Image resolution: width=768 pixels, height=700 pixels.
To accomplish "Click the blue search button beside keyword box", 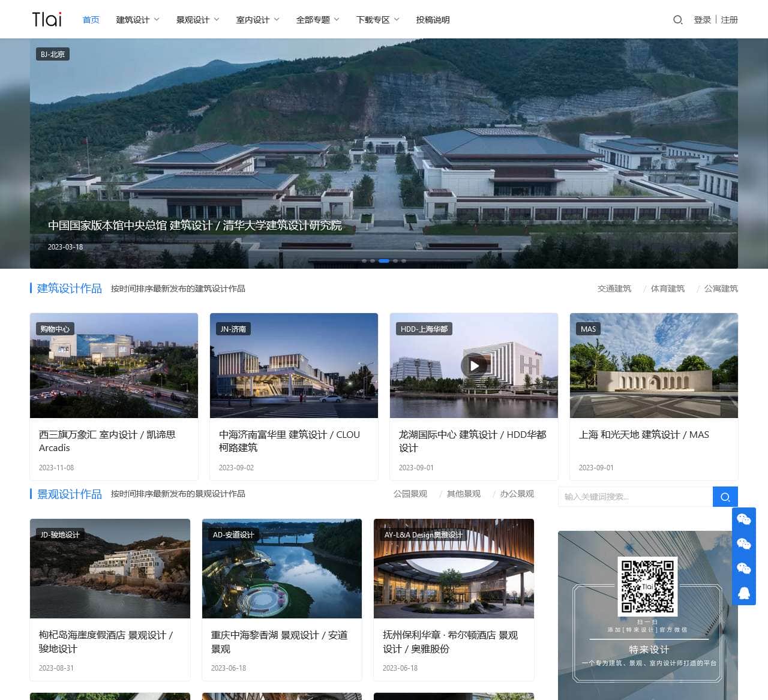I will pyautogui.click(x=725, y=497).
